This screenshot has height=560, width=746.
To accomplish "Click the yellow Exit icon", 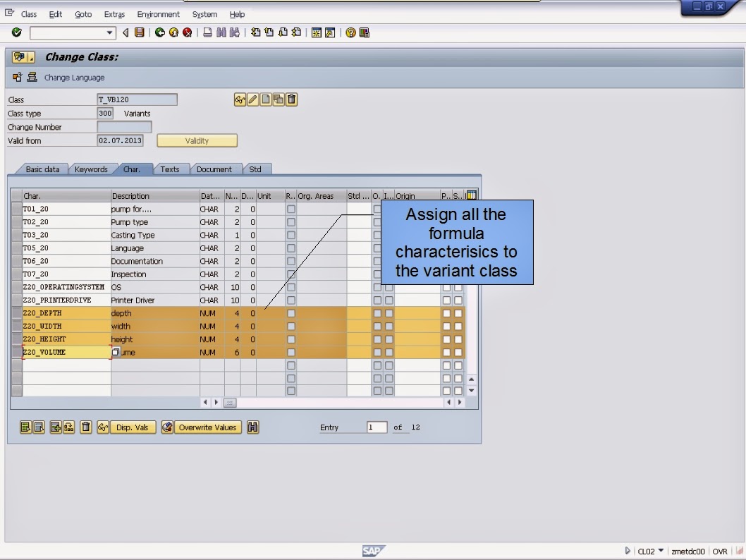I will point(173,32).
